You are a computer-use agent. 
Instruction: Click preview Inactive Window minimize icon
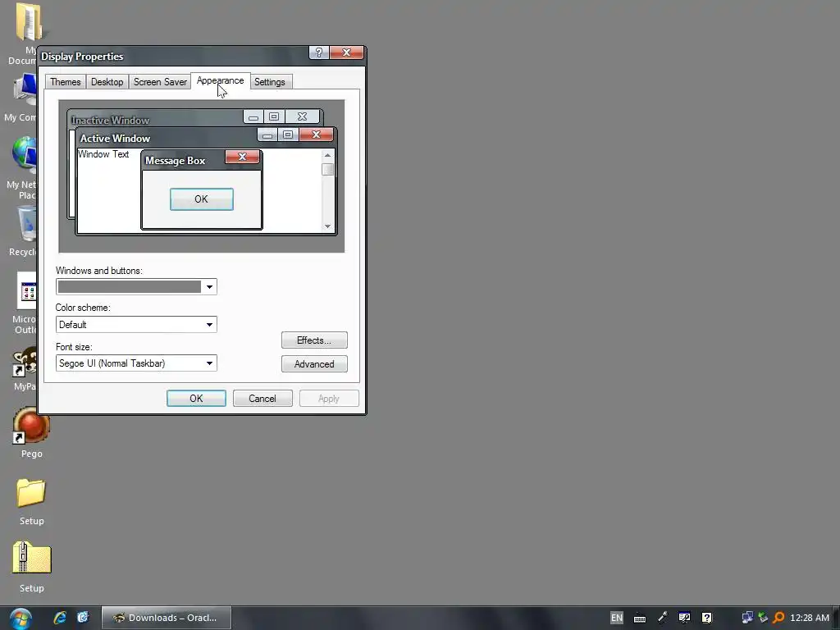pyautogui.click(x=253, y=116)
